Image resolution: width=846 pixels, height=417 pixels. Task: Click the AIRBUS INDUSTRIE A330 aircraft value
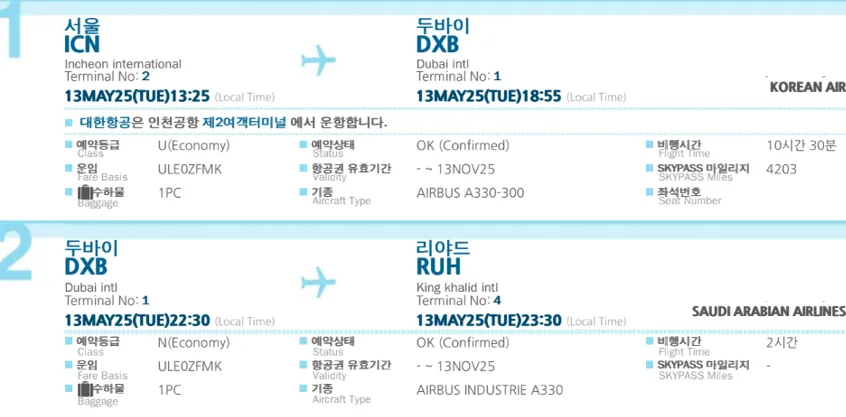click(x=489, y=390)
